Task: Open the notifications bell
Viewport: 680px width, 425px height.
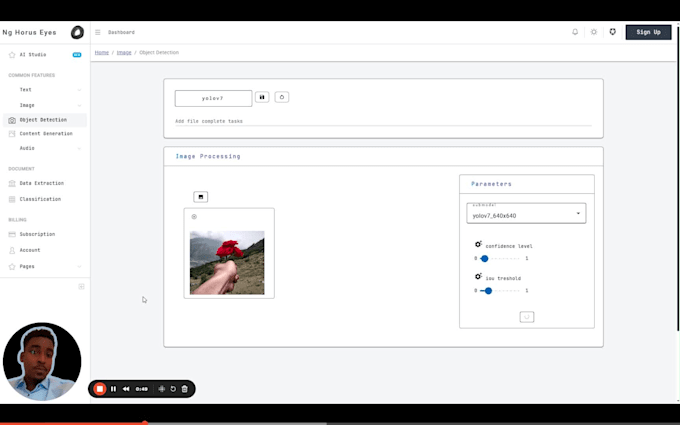Action: pyautogui.click(x=575, y=32)
